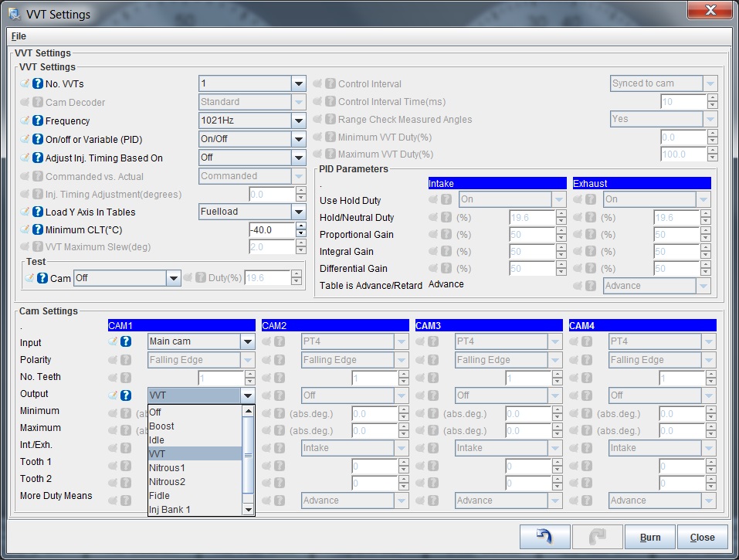
Task: Click the disabled help icon for Cam Decoder
Action: pyautogui.click(x=38, y=102)
